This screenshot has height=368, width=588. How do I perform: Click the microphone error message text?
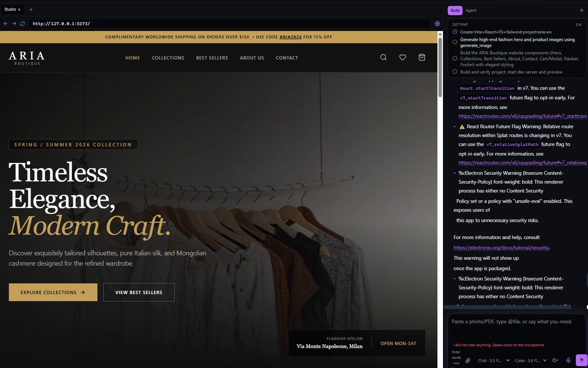(x=499, y=345)
